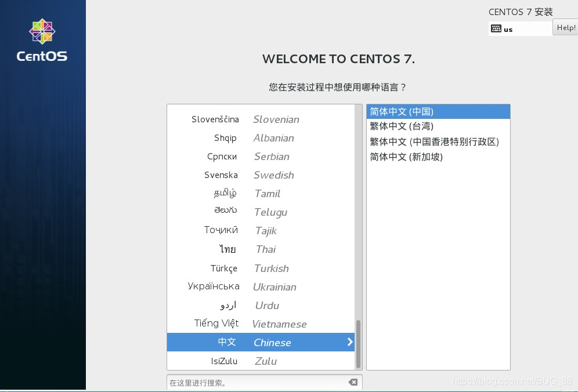The image size is (578, 392).
Task: Select locale 简体中文 (中国)
Action: (x=438, y=112)
